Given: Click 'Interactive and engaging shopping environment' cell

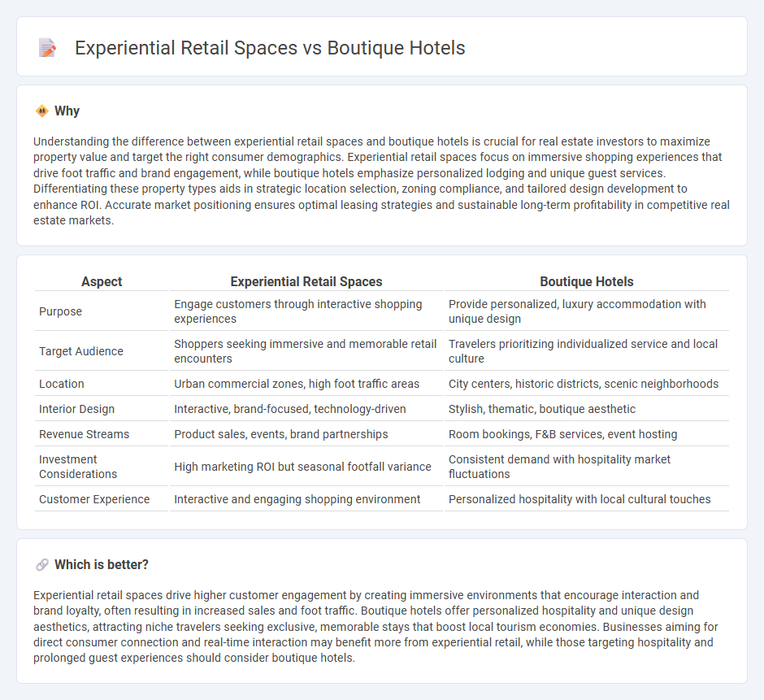Looking at the screenshot, I should (306, 499).
